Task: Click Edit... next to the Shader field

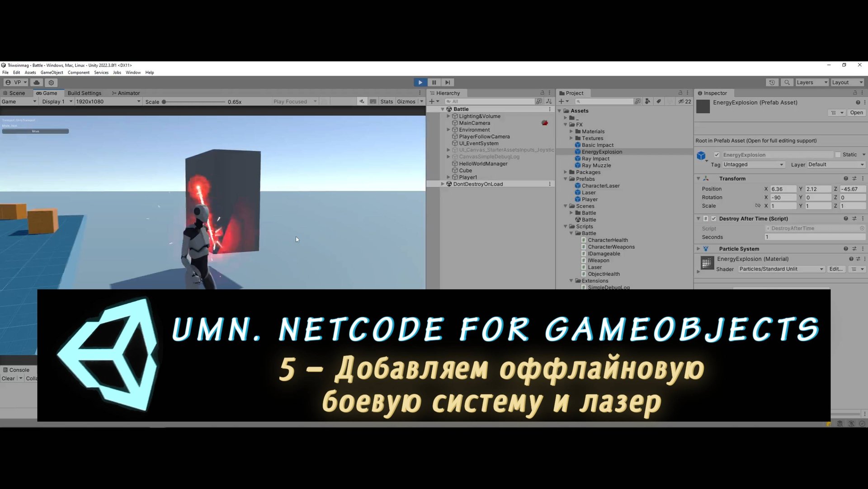Action: (x=836, y=269)
